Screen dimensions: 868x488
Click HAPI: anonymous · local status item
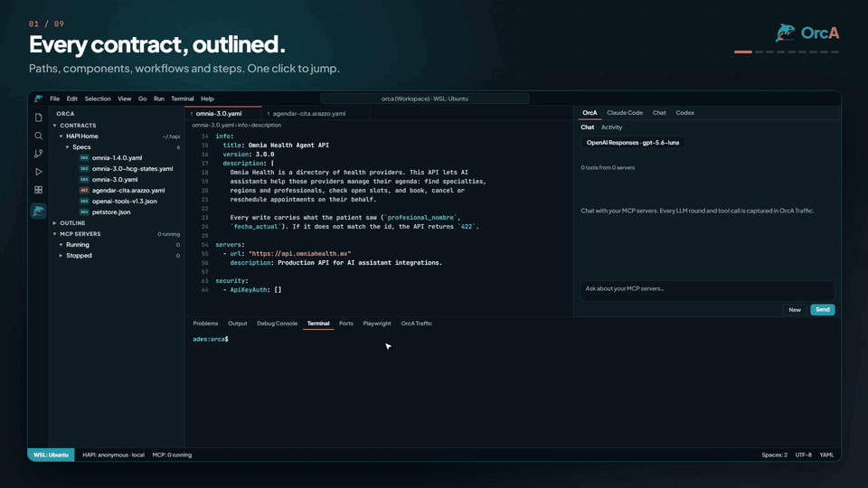coord(114,455)
